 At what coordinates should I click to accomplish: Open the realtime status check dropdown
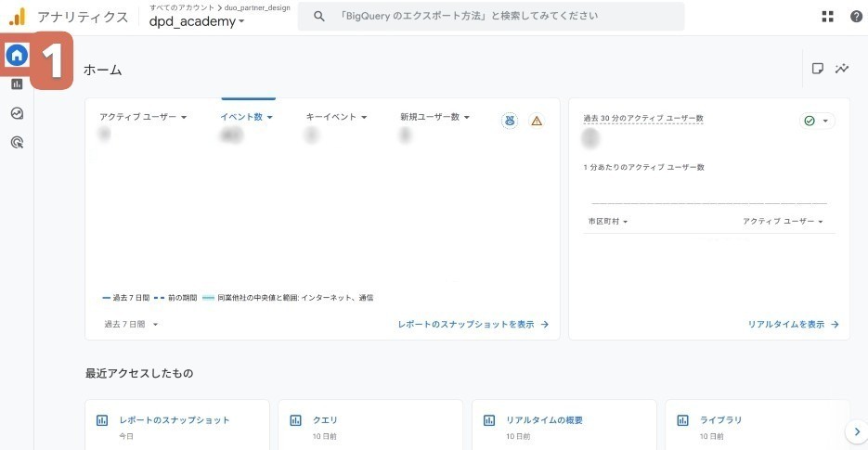click(817, 121)
